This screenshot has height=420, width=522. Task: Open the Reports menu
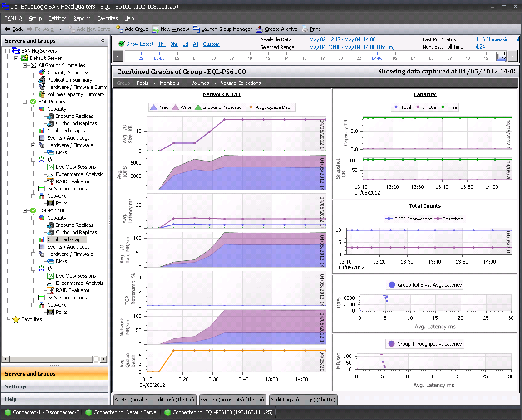click(82, 18)
